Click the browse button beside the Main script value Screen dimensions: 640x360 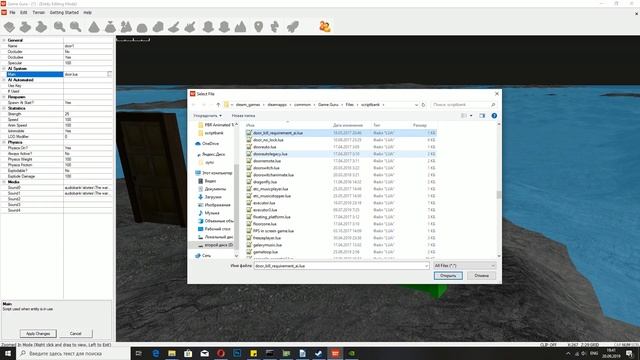point(109,74)
